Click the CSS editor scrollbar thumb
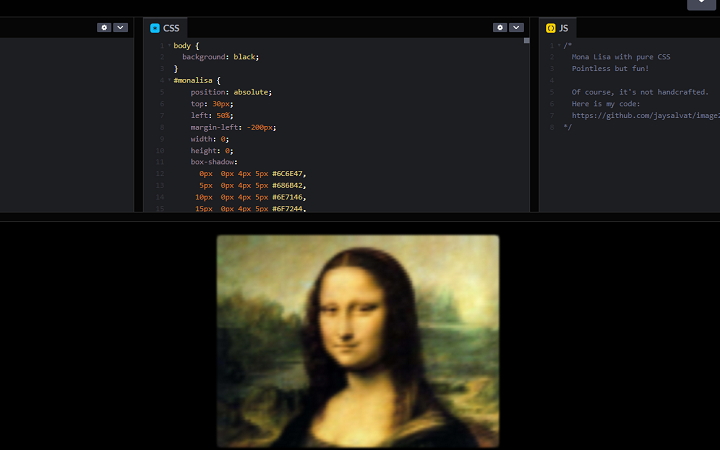This screenshot has height=450, width=720. pyautogui.click(x=527, y=41)
